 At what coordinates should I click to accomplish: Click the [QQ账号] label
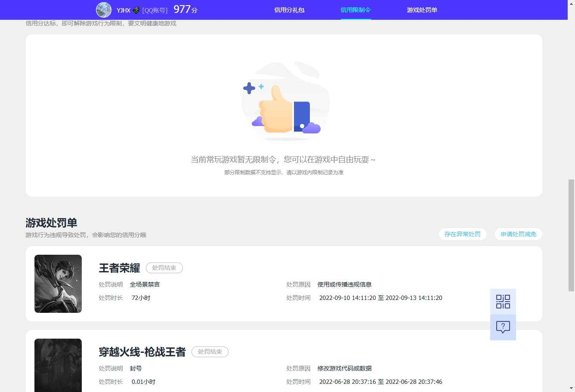[155, 10]
